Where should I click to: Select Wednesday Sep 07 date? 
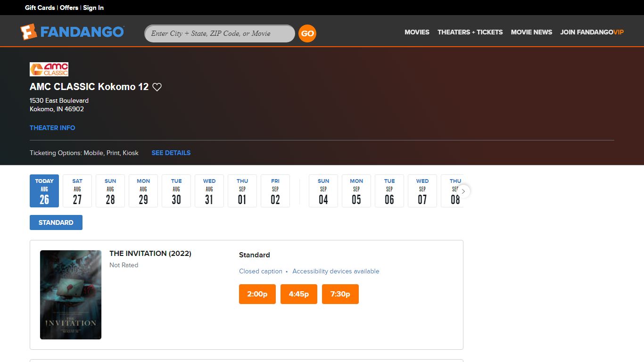[422, 191]
